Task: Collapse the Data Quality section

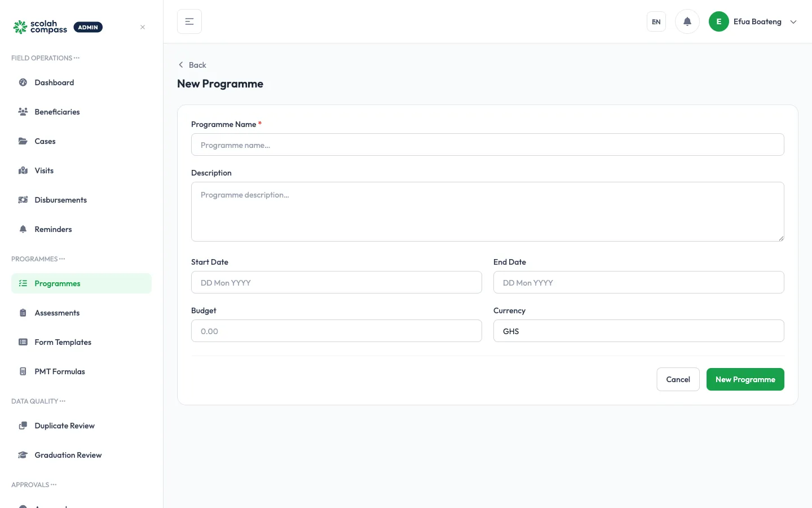Action: point(38,401)
